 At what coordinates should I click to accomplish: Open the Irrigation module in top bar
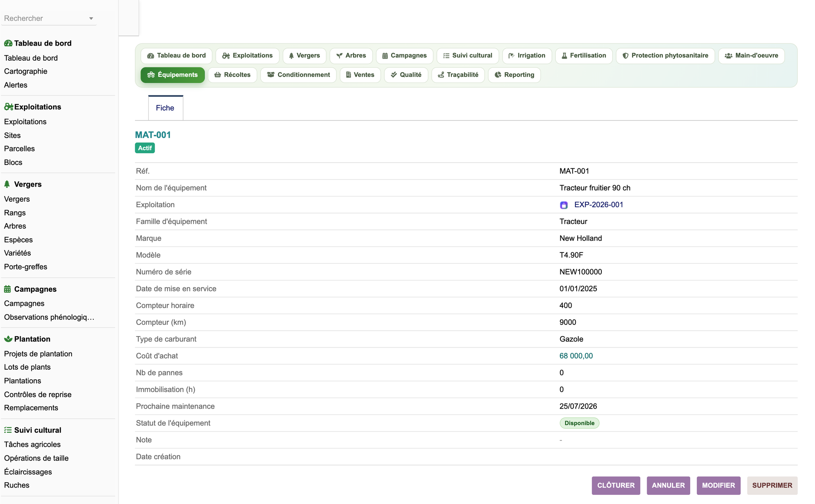point(527,56)
